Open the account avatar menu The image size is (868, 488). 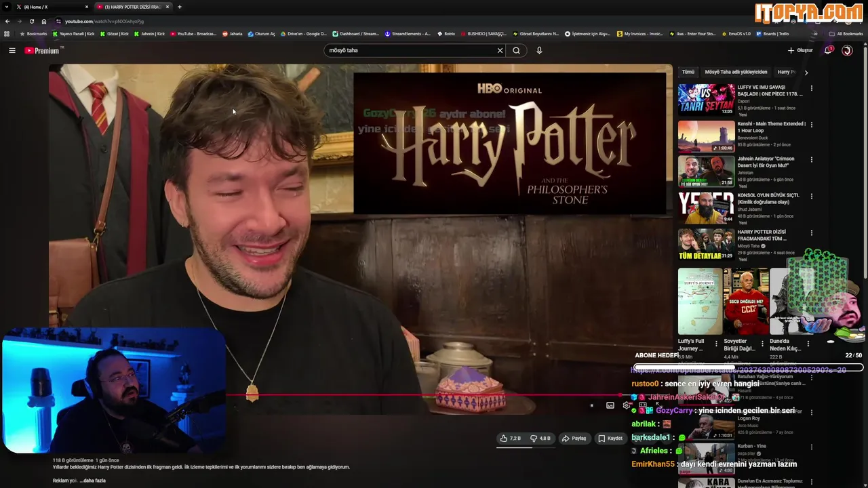(x=847, y=50)
